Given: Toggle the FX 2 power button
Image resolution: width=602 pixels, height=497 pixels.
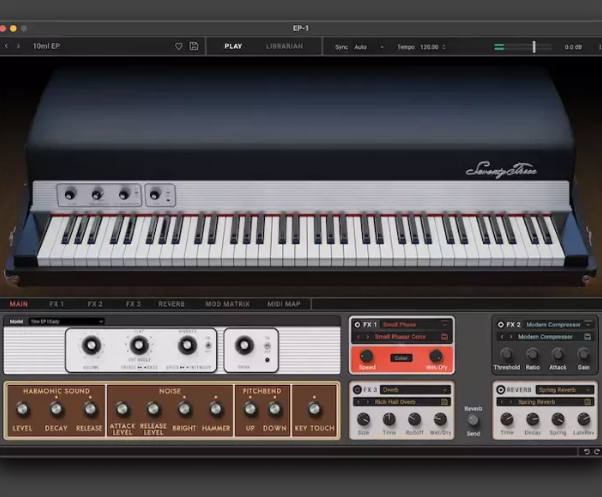Looking at the screenshot, I should 501,325.
